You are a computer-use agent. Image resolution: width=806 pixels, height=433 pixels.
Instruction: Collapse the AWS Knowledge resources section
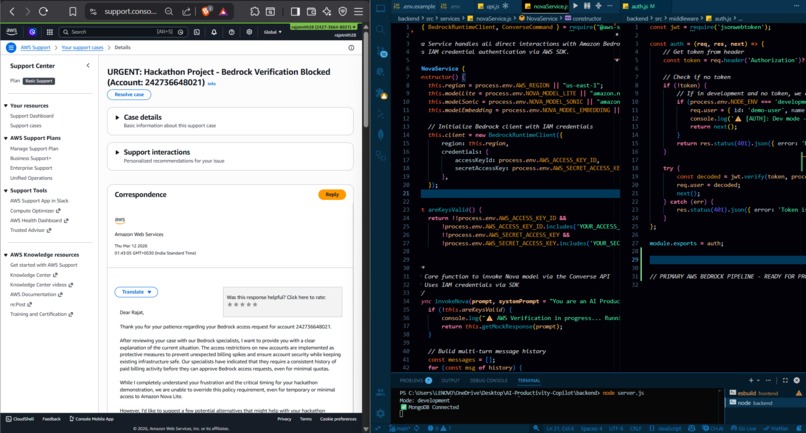6,255
